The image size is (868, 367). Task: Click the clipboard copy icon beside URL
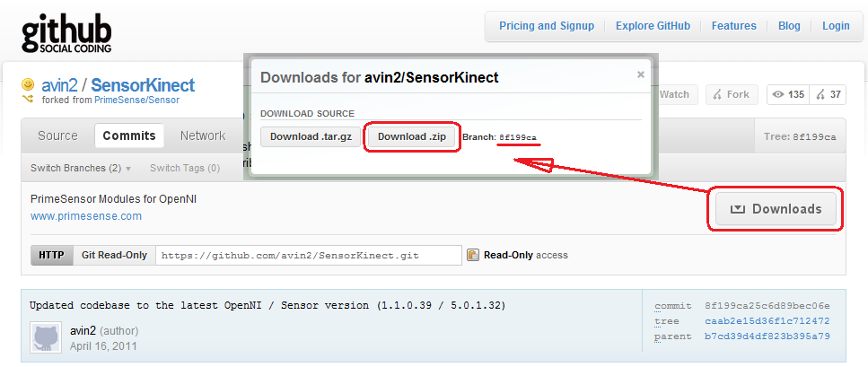pos(473,255)
